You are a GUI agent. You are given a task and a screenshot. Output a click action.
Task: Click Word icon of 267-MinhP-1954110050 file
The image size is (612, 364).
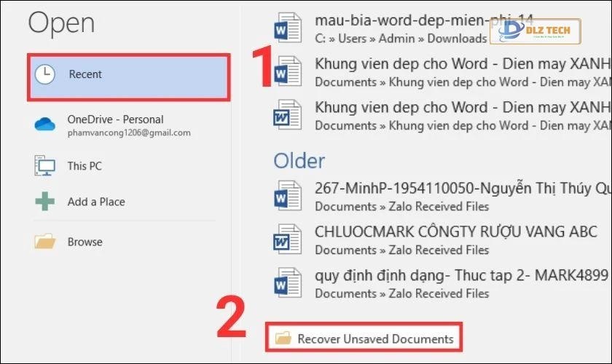point(288,195)
